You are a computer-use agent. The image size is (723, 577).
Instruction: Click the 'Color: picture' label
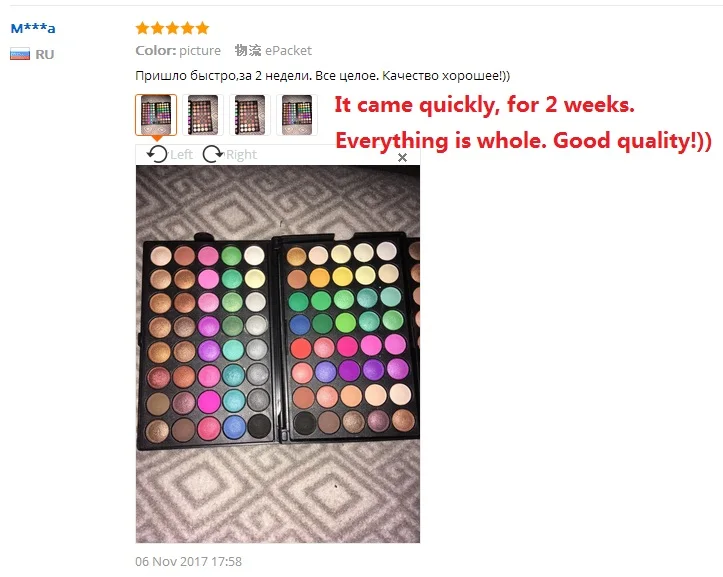(178, 50)
